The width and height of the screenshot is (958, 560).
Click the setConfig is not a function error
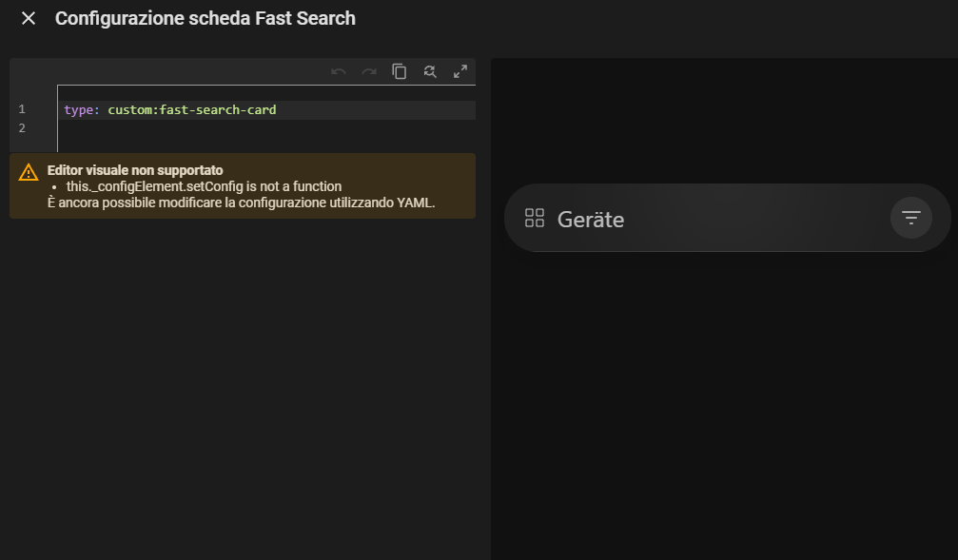[x=205, y=186]
